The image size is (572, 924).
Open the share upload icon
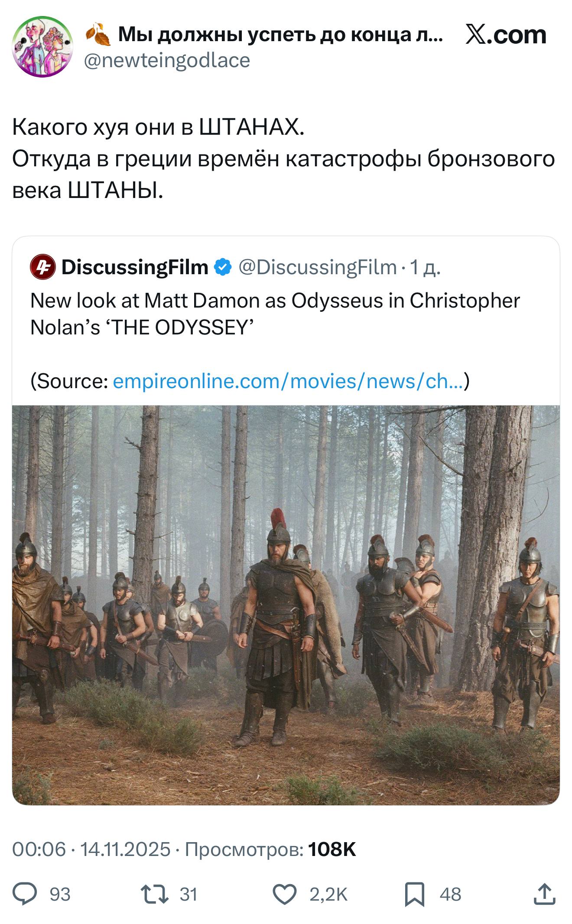(545, 894)
